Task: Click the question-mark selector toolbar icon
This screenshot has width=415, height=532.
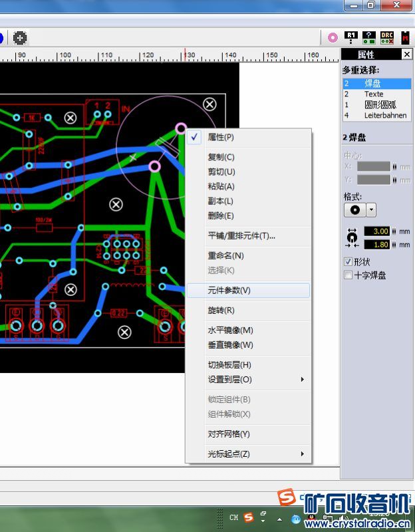Action: 369,38
